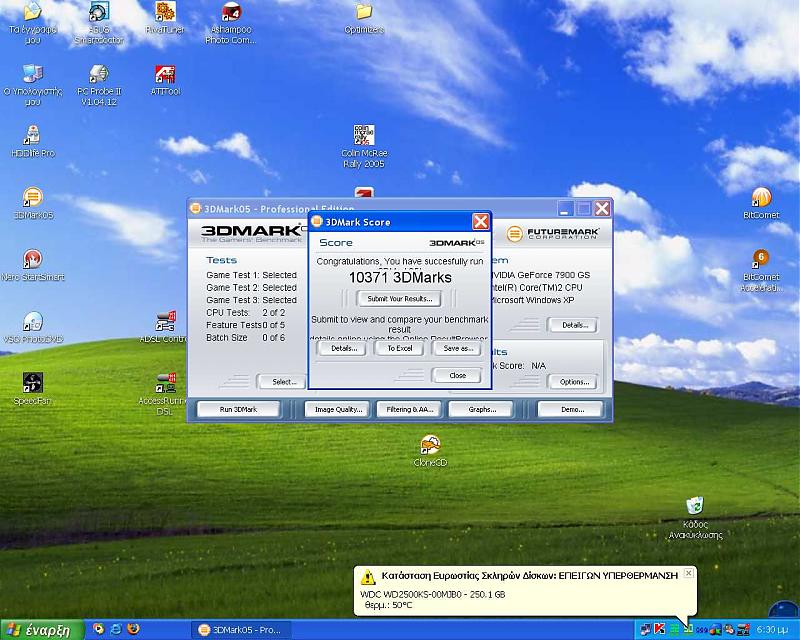Open Filtering & AA settings

point(410,409)
